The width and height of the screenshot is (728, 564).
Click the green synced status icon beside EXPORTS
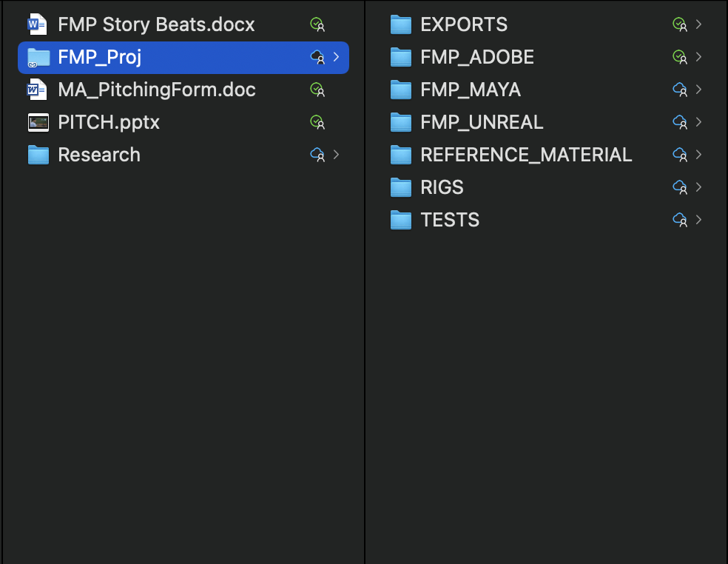pos(680,24)
